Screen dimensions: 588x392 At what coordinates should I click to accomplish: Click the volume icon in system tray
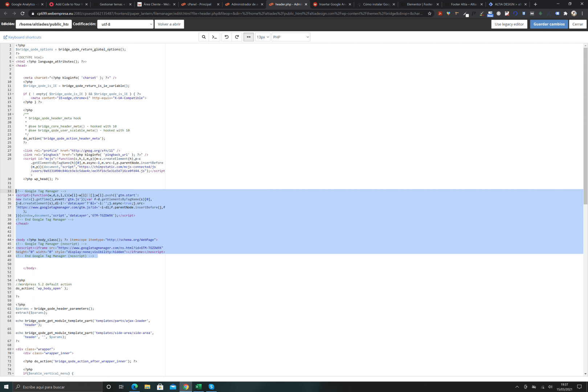click(551, 387)
